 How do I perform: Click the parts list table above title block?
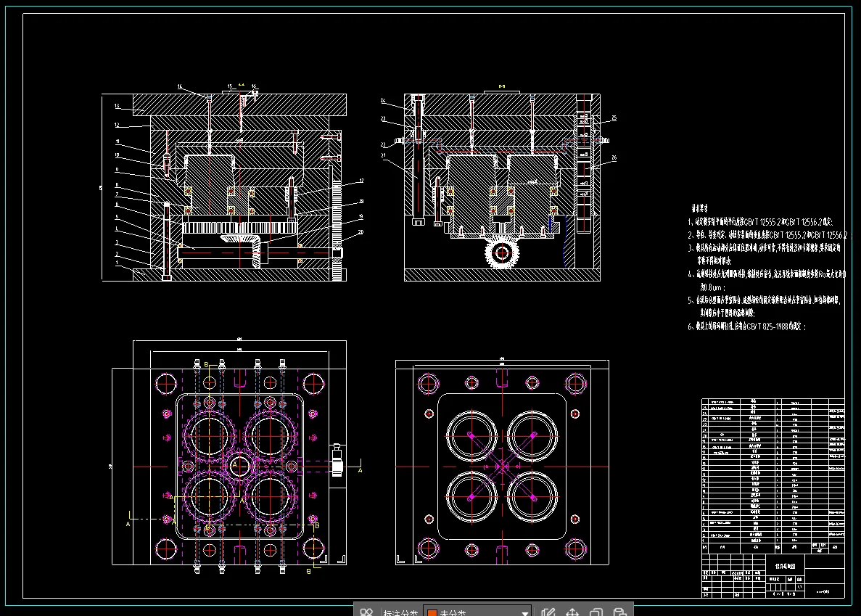coord(773,475)
